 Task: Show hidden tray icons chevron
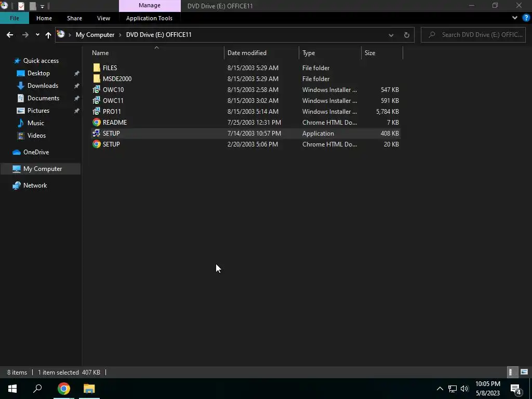(440, 389)
